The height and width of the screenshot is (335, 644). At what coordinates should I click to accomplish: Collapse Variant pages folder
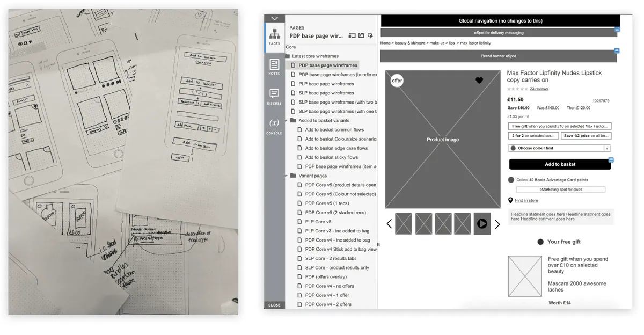[x=287, y=176]
